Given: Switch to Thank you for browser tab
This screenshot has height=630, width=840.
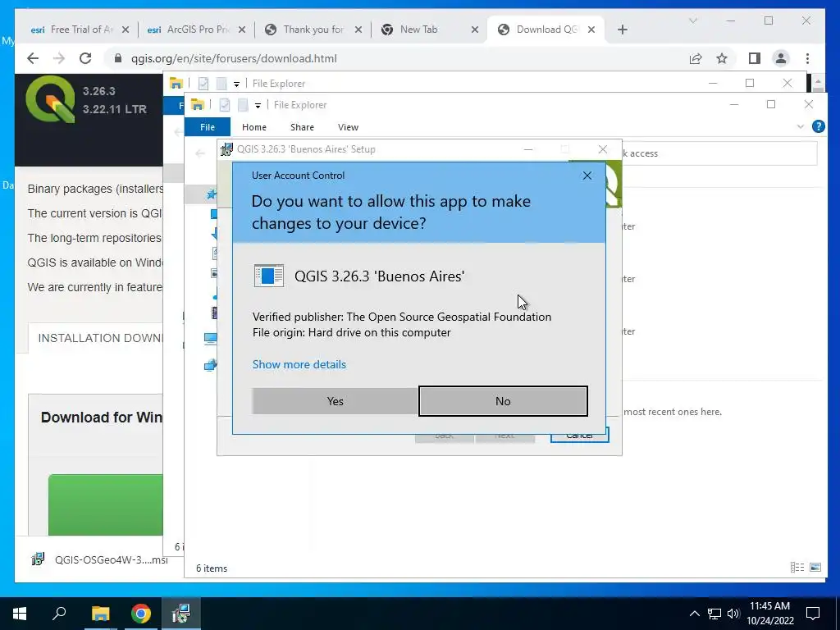Looking at the screenshot, I should click(x=313, y=30).
